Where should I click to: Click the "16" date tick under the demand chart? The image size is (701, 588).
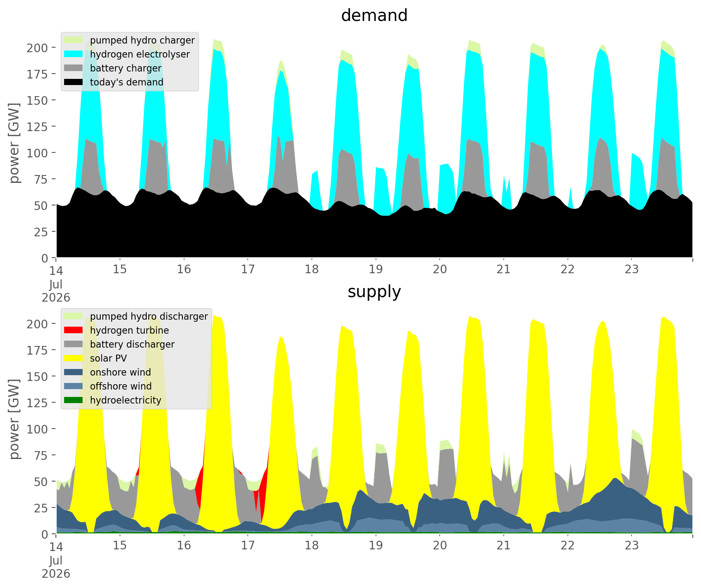pyautogui.click(x=184, y=270)
